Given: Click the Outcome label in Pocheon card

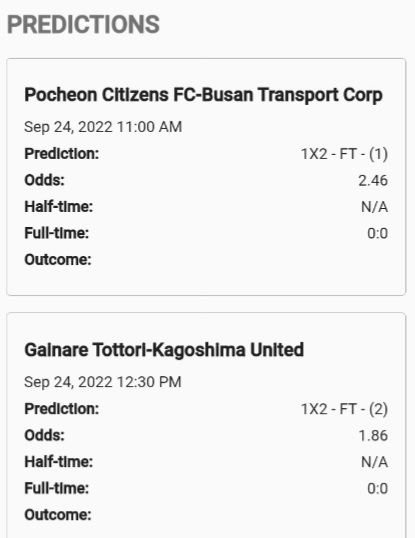Looking at the screenshot, I should pyautogui.click(x=58, y=260).
